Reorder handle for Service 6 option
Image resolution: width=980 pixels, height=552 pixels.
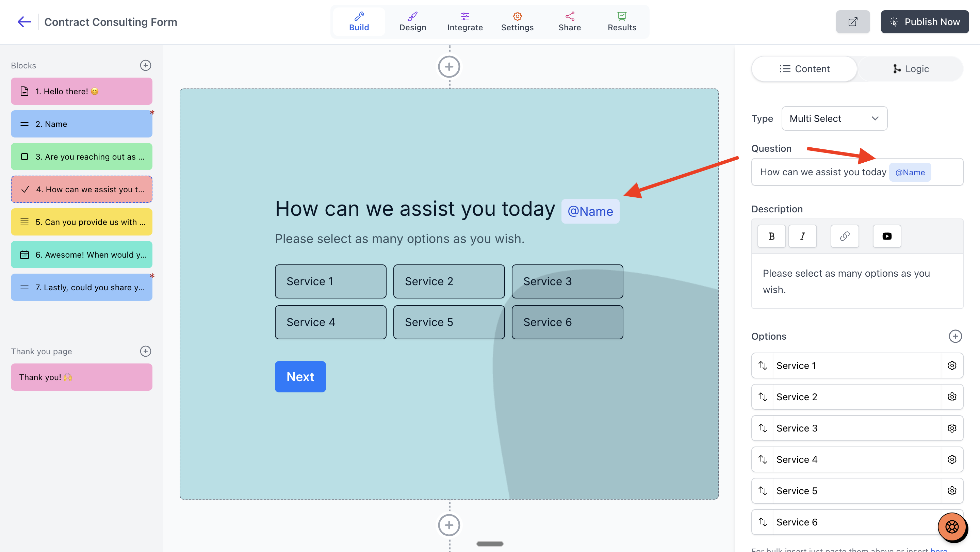[763, 522]
